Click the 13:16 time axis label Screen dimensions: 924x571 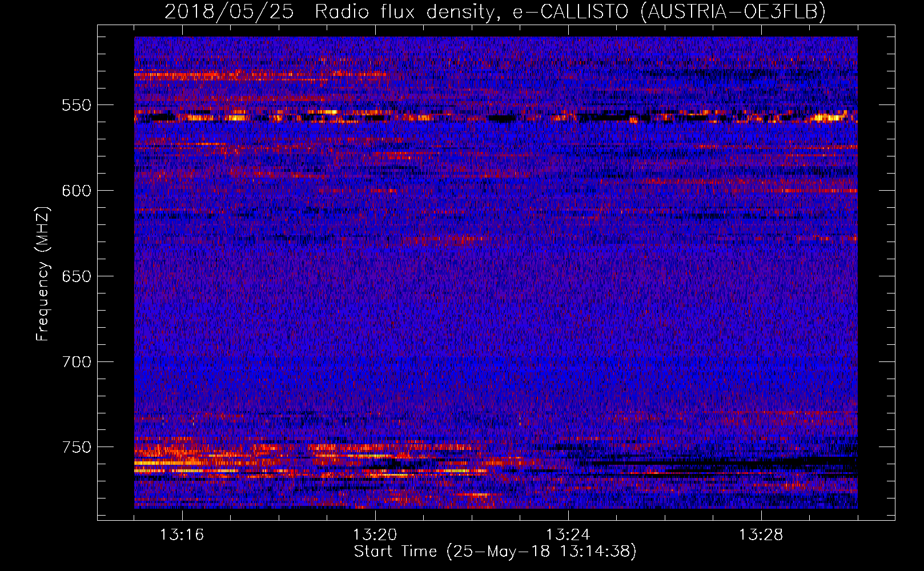click(182, 535)
